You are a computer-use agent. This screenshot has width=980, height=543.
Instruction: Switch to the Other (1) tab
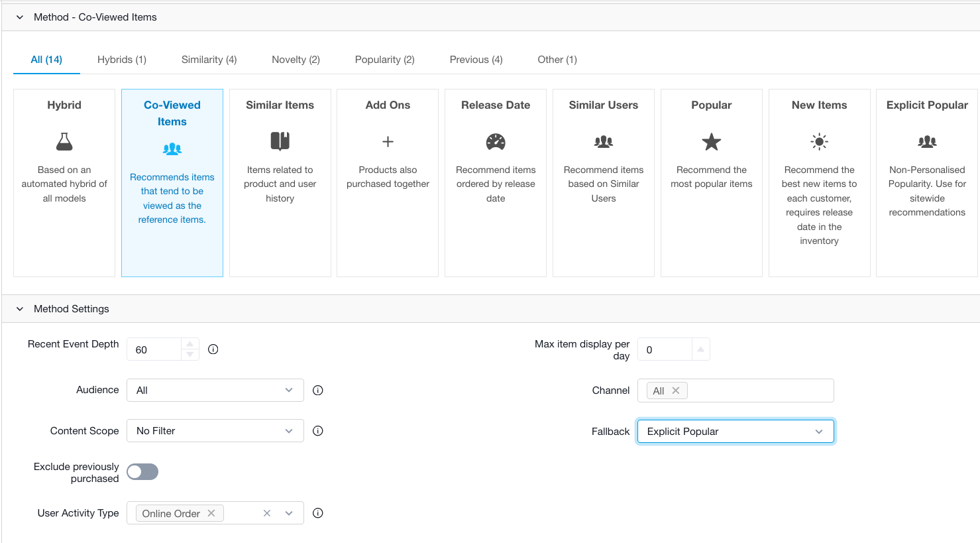pos(557,60)
